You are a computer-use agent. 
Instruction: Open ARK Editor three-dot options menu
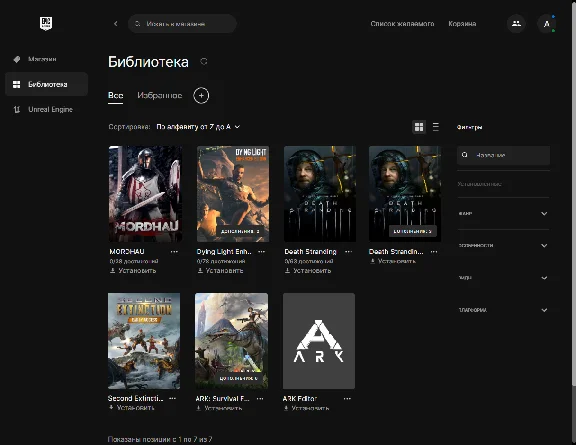pos(347,399)
